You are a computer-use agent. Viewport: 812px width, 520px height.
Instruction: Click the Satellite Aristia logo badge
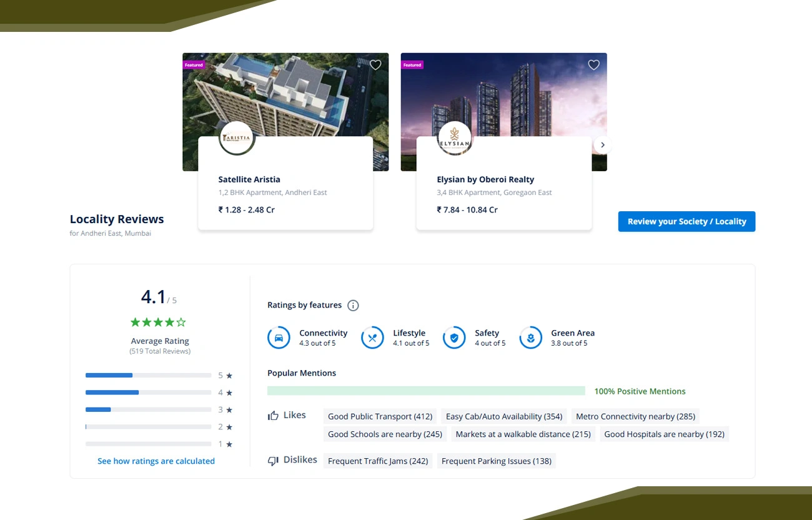tap(237, 137)
